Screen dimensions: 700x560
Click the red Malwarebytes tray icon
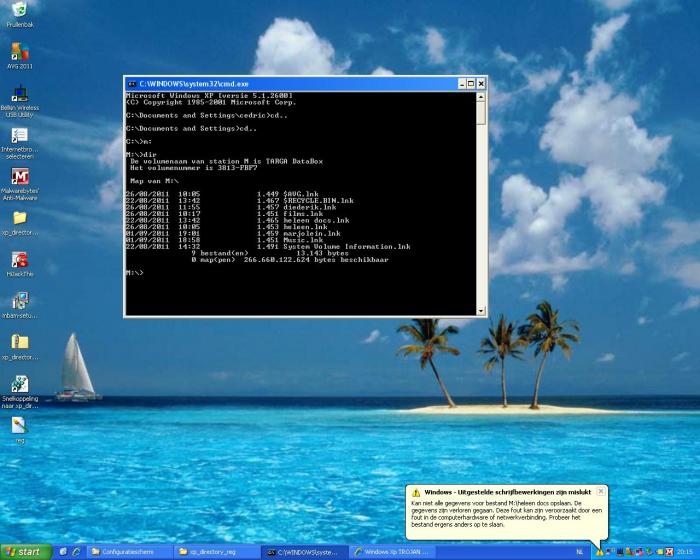click(x=669, y=552)
